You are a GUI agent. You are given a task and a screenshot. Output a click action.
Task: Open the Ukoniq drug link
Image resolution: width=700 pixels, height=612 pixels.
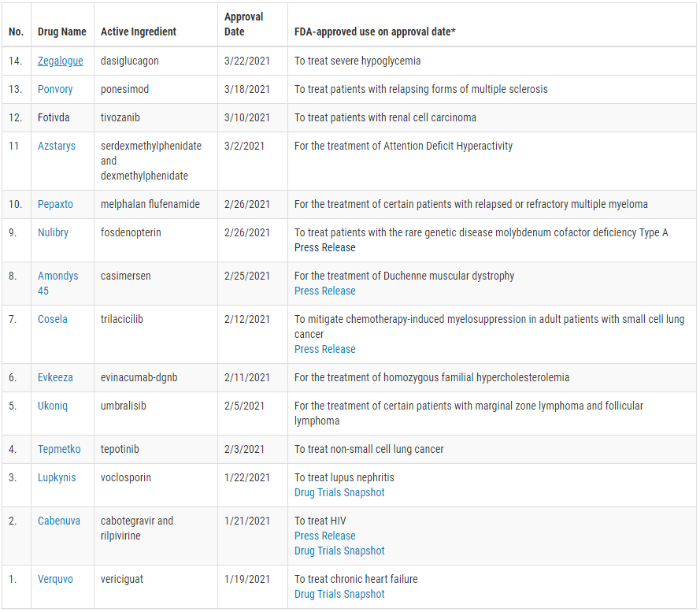pyautogui.click(x=52, y=406)
